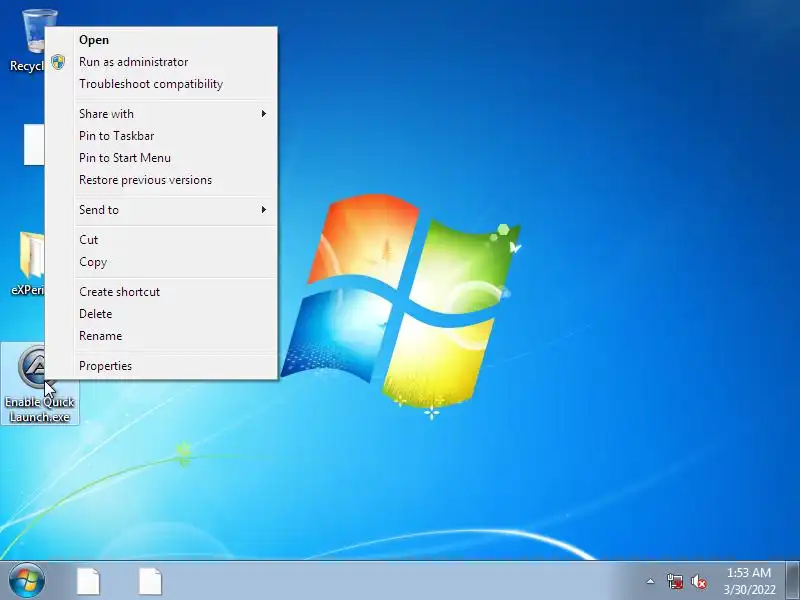
Task: Open the first blank pinned taskbar icon
Action: coord(89,581)
